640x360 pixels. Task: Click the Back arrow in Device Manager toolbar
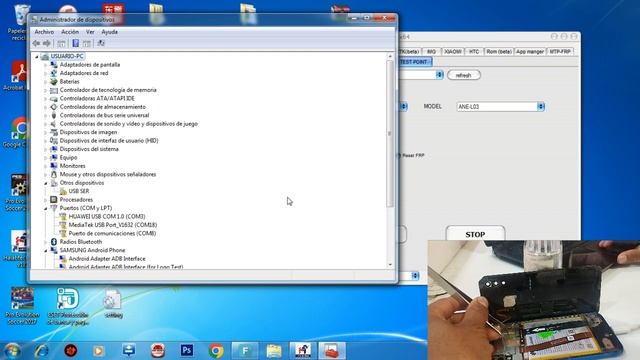pyautogui.click(x=36, y=43)
